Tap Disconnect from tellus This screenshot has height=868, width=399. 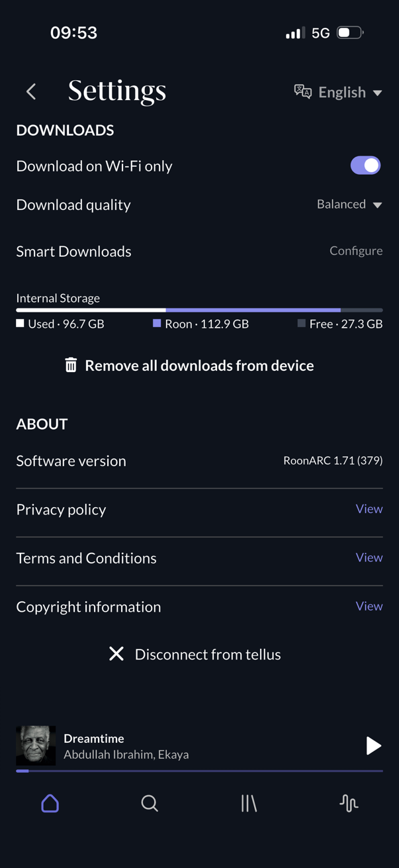click(x=207, y=654)
